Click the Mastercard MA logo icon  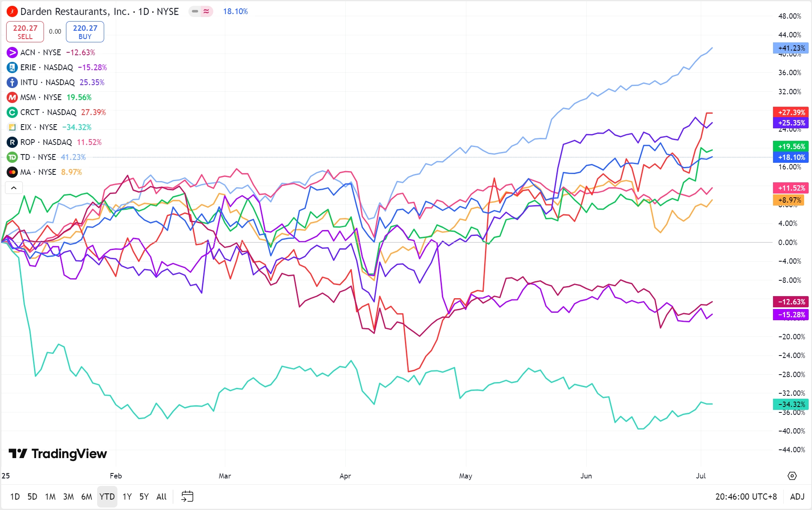point(12,172)
